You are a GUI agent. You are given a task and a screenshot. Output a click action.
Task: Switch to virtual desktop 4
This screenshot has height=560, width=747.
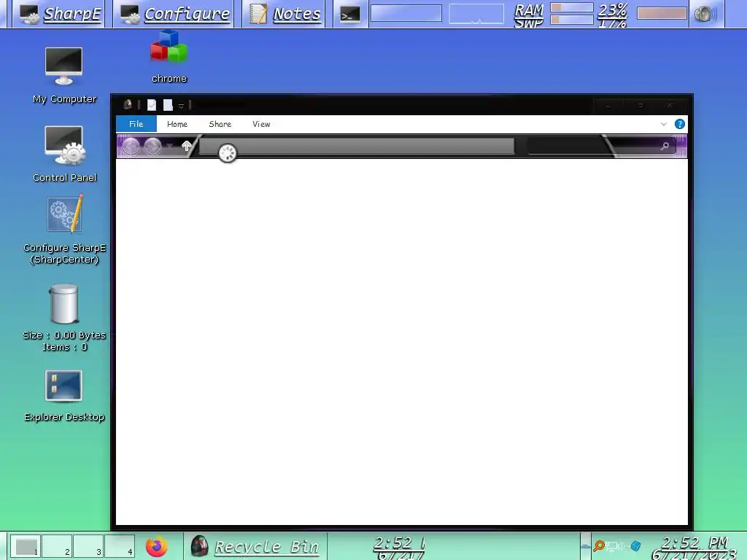pos(120,546)
